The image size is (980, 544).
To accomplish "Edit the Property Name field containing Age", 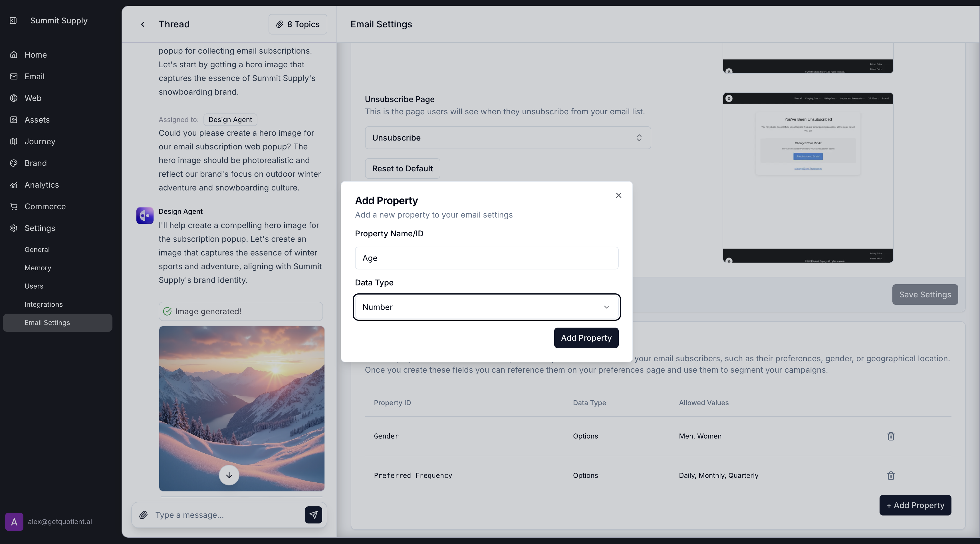I will (x=487, y=258).
